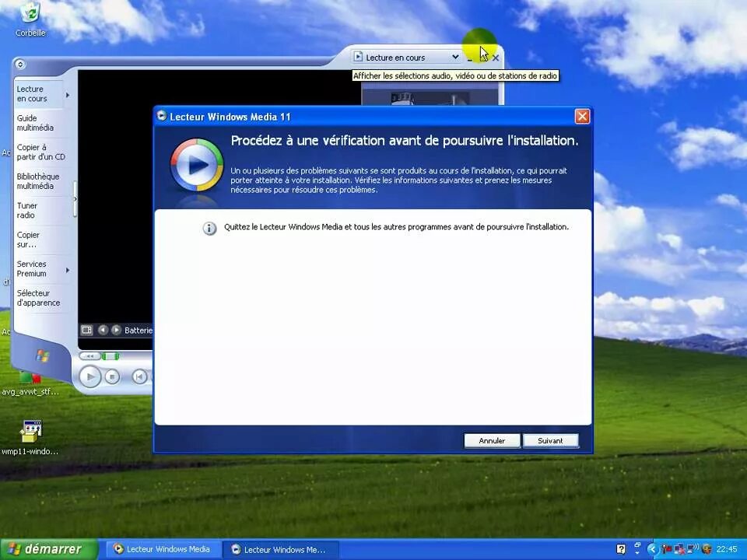The height and width of the screenshot is (560, 747).
Task: Click the playlist icon beside Lecture en cours
Action: 358,57
